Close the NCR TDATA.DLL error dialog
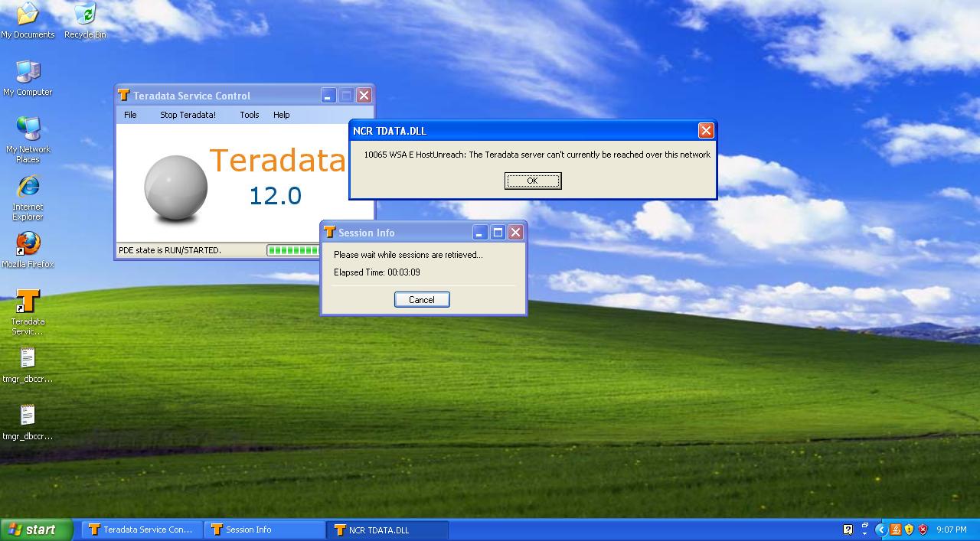The width and height of the screenshot is (980, 541). coord(706,131)
